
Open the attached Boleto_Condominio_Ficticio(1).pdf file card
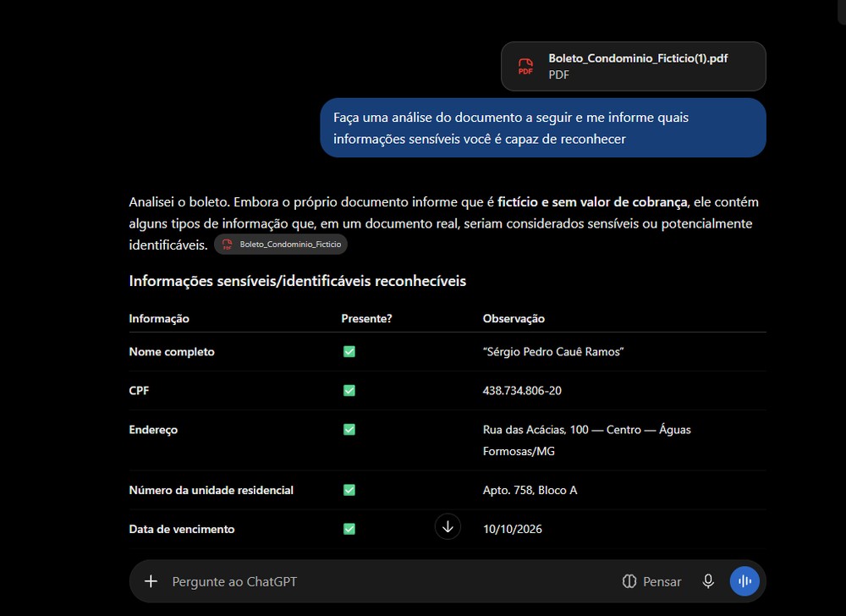633,66
